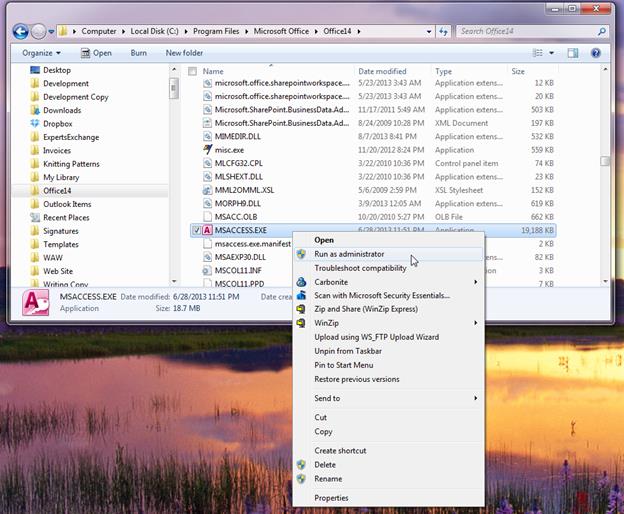The width and height of the screenshot is (624, 514).
Task: Click the Forward navigation arrow button
Action: click(x=39, y=31)
